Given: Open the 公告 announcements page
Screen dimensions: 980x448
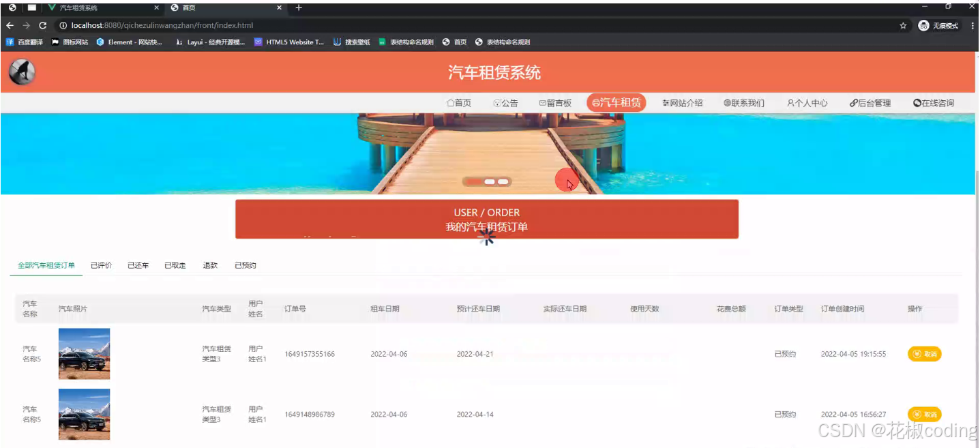Looking at the screenshot, I should (506, 102).
